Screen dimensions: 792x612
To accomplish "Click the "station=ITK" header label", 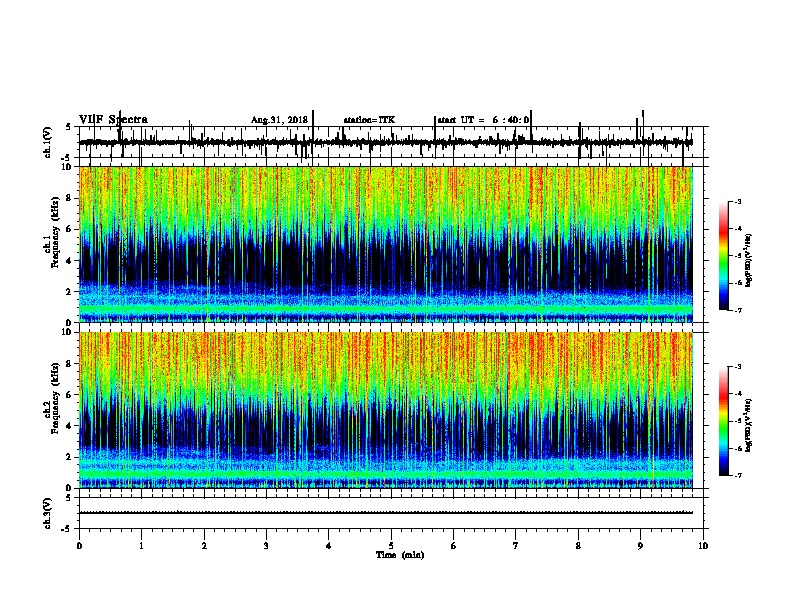I will (x=369, y=120).
